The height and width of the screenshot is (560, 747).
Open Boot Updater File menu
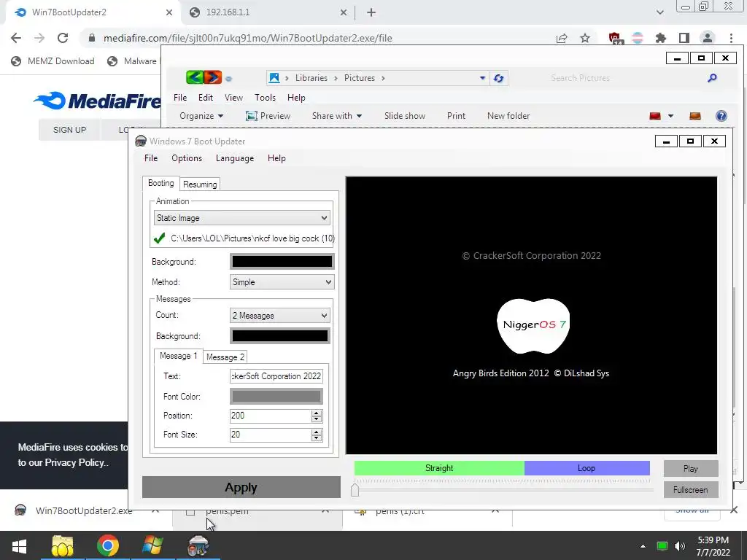point(151,158)
